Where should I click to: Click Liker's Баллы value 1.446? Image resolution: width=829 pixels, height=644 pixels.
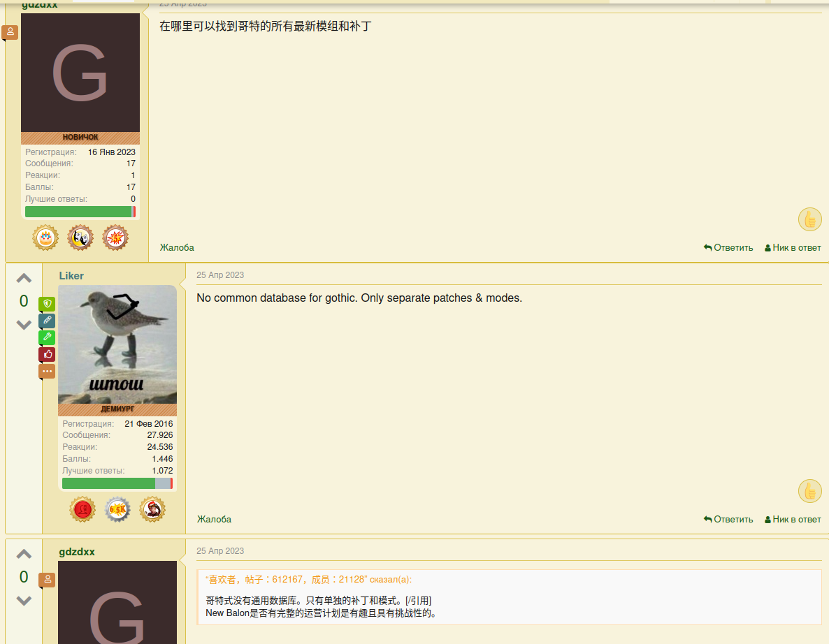click(x=162, y=459)
